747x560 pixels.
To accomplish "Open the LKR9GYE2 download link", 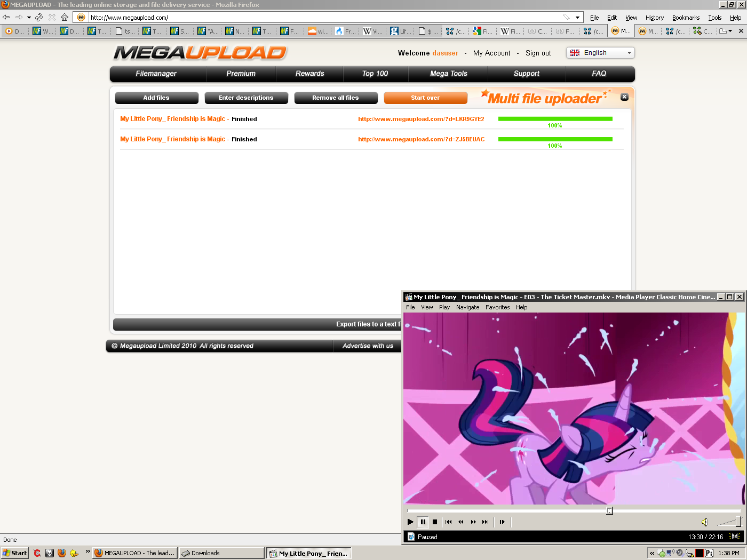I will click(x=421, y=119).
